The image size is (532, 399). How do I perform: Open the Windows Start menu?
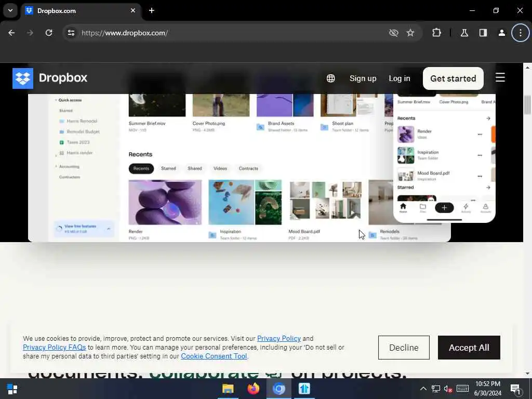pyautogui.click(x=12, y=389)
